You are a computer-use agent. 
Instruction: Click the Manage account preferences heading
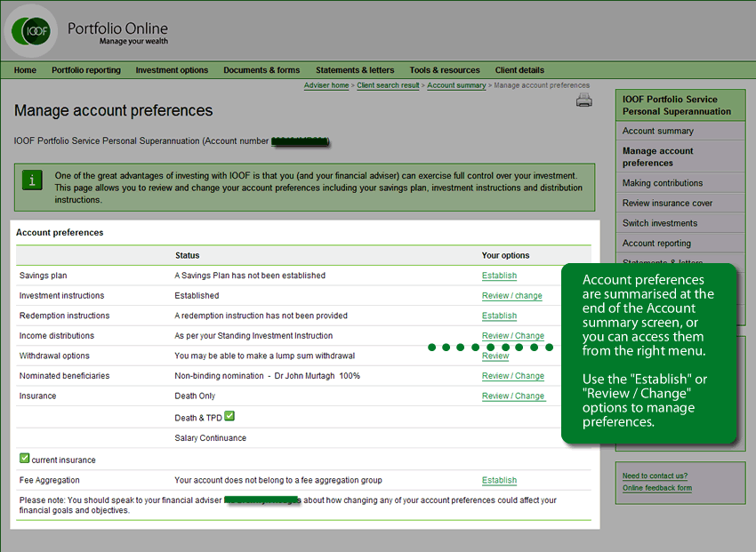coord(113,110)
